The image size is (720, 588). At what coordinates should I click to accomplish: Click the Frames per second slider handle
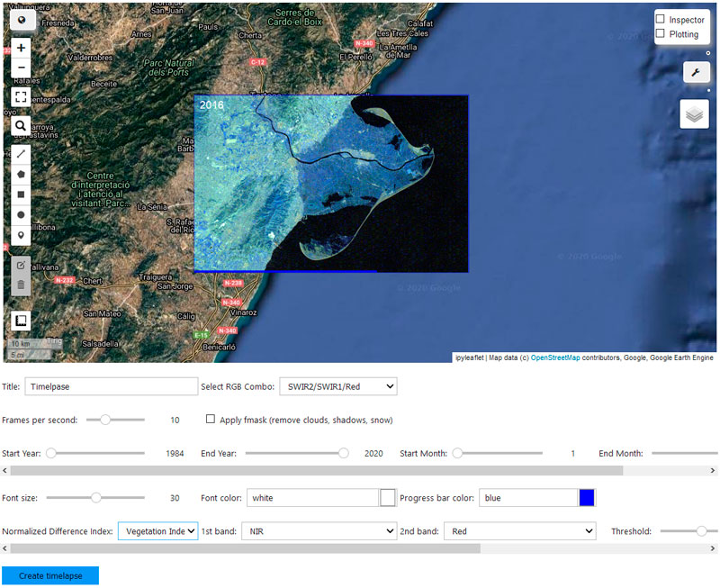click(x=105, y=420)
